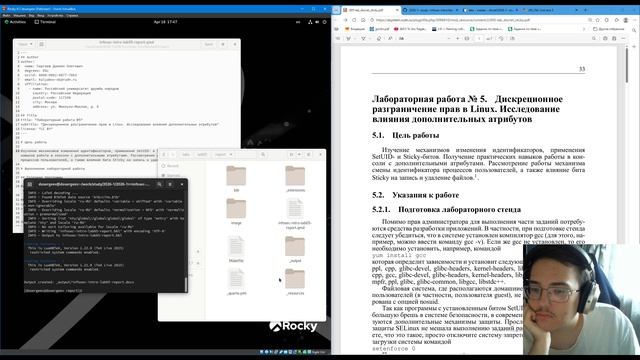Click the search icon in PDF toolbar
The image size is (640, 360).
tap(594, 38)
